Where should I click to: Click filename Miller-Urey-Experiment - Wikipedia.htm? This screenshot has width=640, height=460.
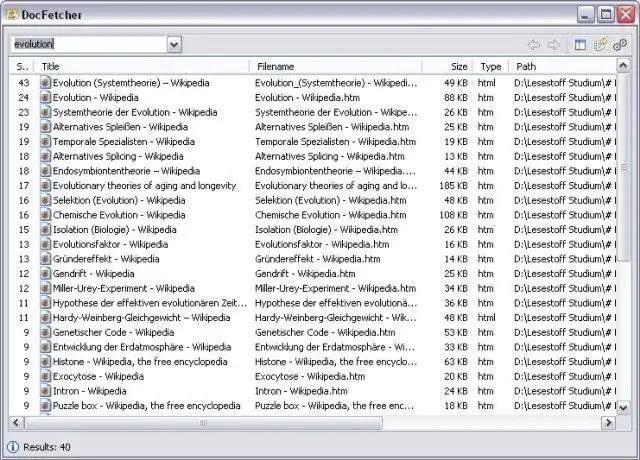[x=336, y=288]
